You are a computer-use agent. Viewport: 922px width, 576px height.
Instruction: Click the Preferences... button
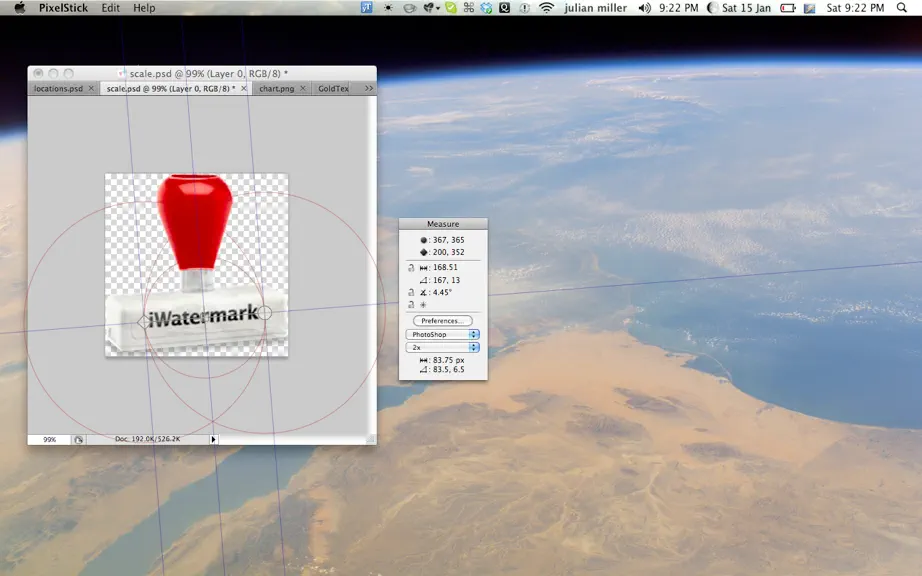tap(443, 320)
